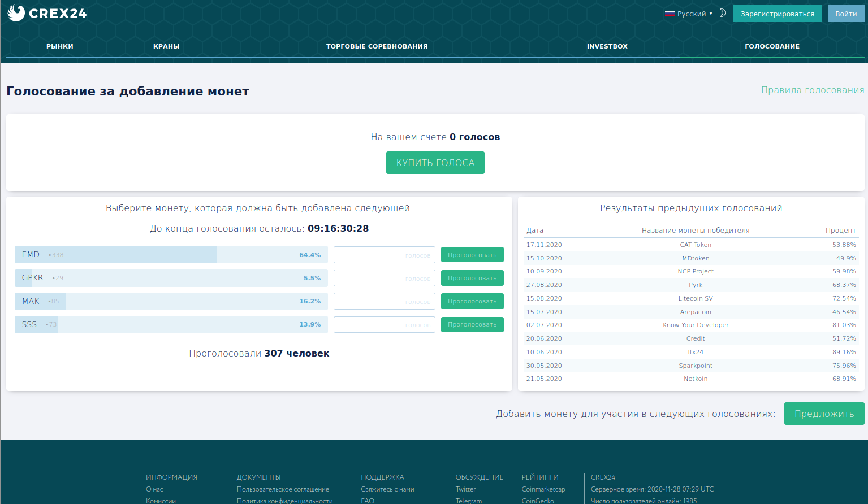Click Проголосовать for MAK
This screenshot has width=868, height=504.
tap(472, 301)
